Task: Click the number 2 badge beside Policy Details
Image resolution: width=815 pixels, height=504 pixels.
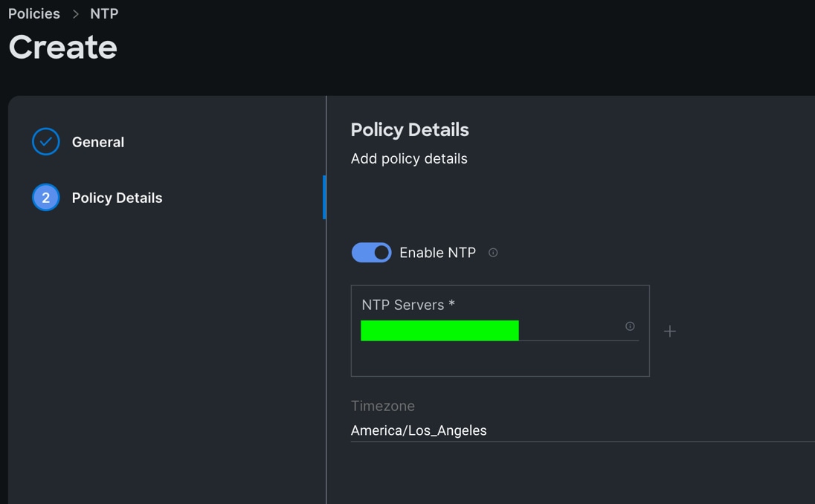Action: (x=45, y=197)
